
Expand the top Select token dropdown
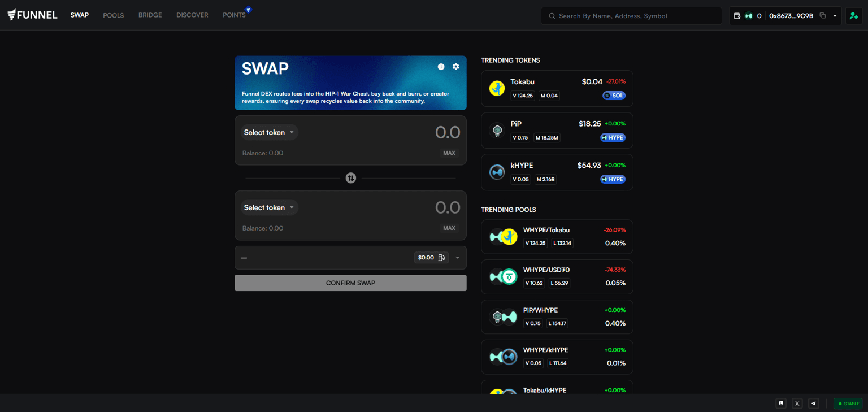click(x=269, y=132)
